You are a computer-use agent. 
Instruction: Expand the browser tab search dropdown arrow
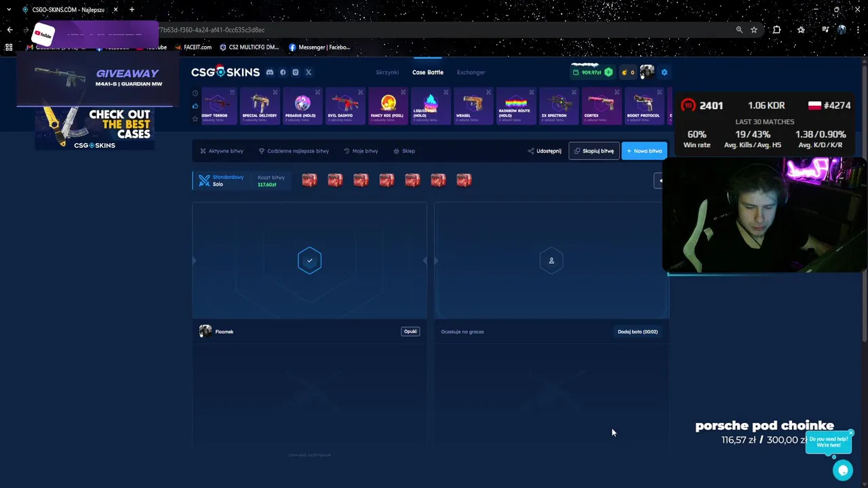pos(9,9)
